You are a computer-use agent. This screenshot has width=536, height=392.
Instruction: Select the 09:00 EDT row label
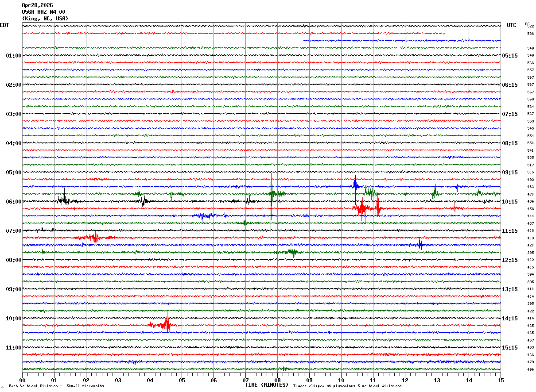click(x=14, y=289)
